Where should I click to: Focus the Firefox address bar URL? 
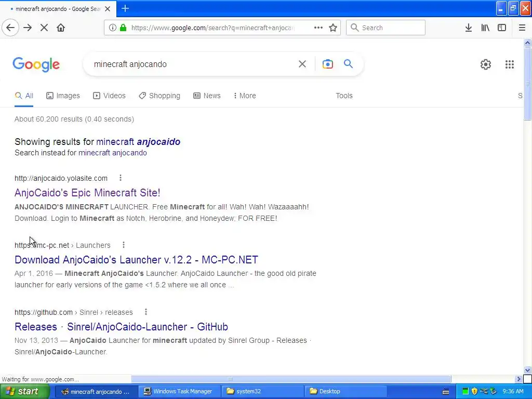pyautogui.click(x=213, y=28)
